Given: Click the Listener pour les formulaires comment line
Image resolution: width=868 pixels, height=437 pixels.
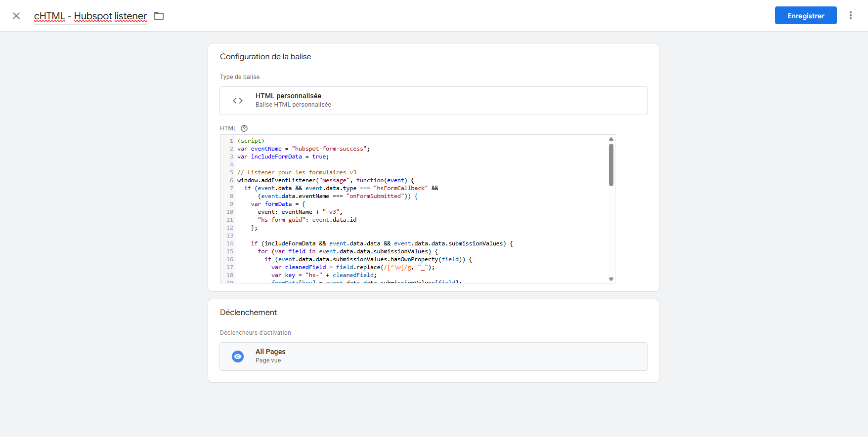Looking at the screenshot, I should pos(297,172).
